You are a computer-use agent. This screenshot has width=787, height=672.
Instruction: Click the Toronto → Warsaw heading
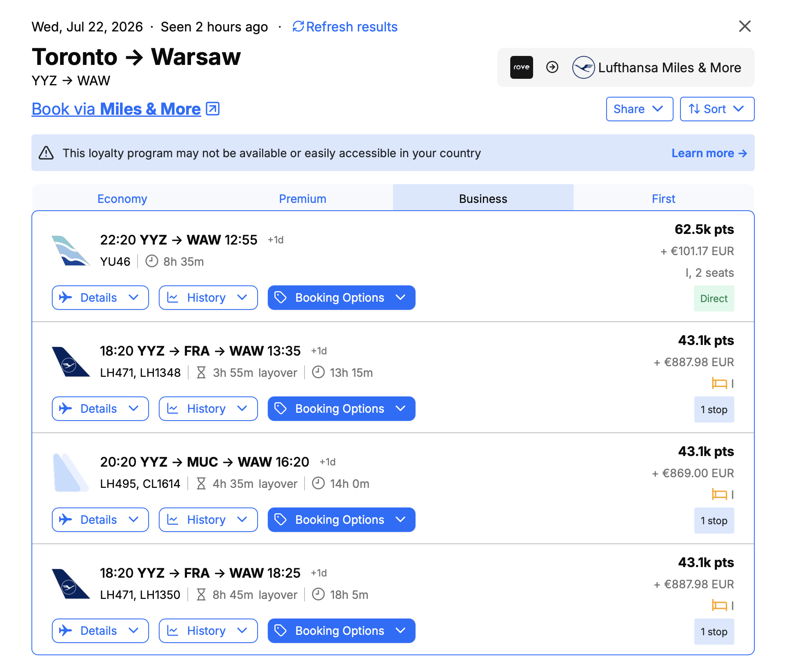pos(136,57)
